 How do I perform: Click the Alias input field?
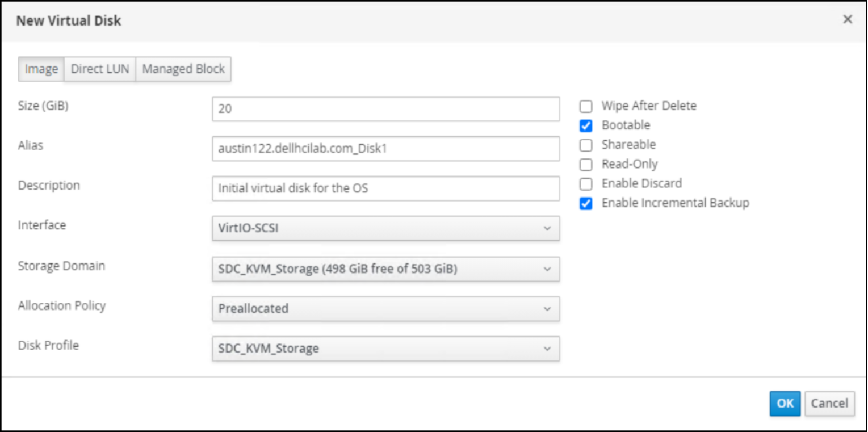[386, 149]
